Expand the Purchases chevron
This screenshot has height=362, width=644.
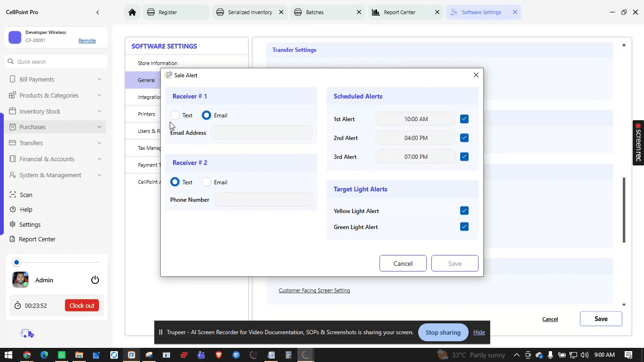tap(99, 127)
